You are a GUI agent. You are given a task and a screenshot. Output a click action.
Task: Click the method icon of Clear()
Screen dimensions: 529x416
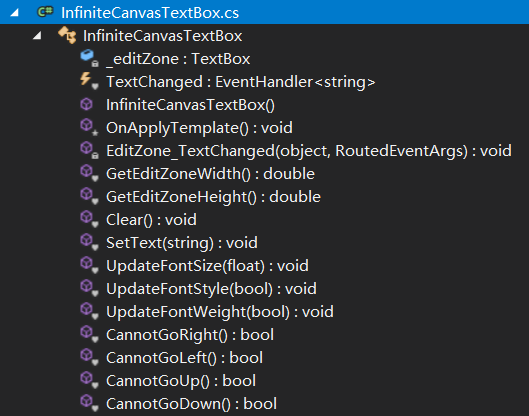pos(89,219)
